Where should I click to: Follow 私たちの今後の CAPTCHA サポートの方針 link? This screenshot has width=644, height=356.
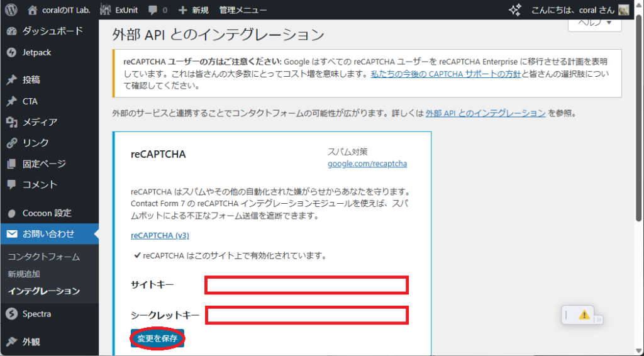[446, 74]
